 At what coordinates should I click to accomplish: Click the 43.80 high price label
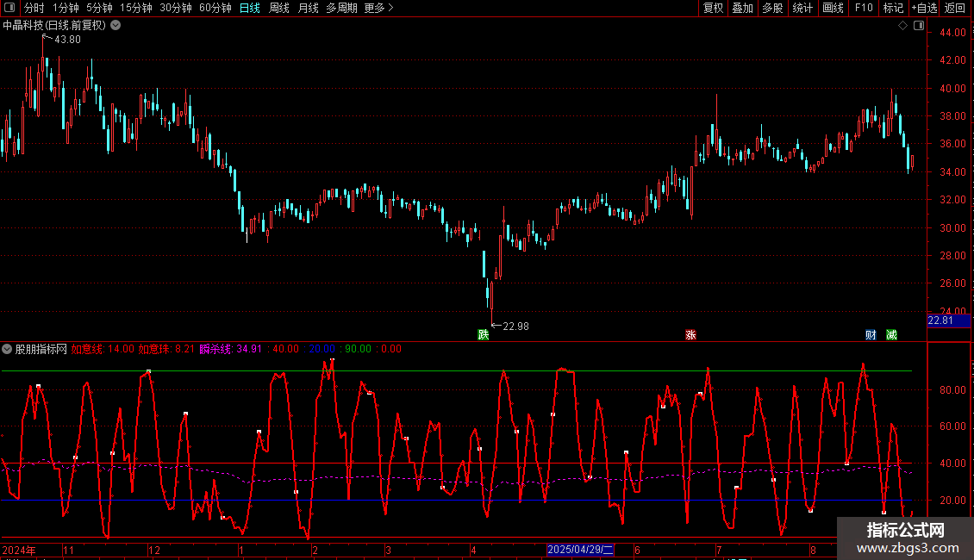point(68,40)
